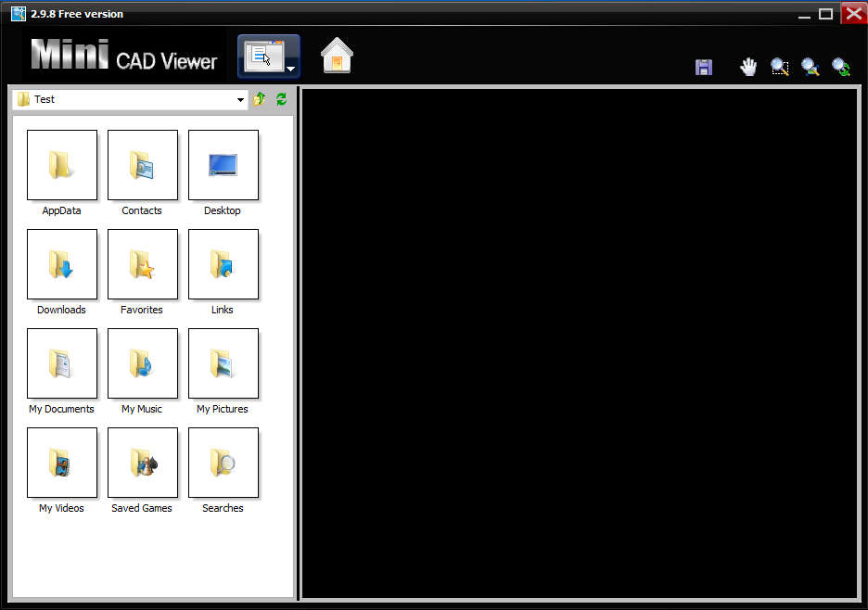Click the Home house icon
Screen dimensions: 868x610
point(337,56)
